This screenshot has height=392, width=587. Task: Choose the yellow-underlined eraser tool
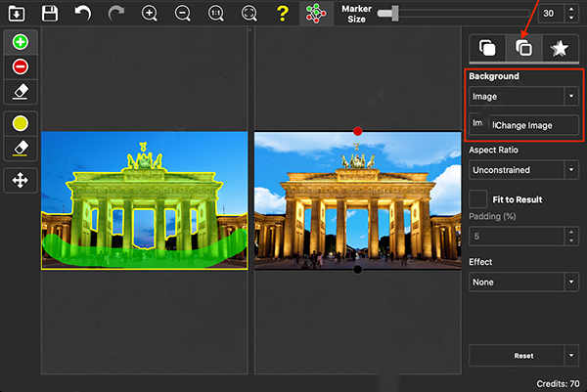coord(21,149)
